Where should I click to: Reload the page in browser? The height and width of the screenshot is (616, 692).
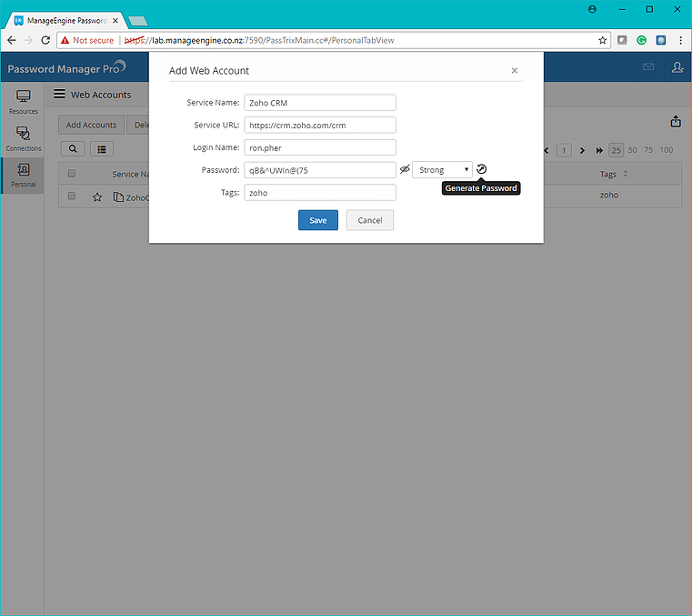point(45,40)
